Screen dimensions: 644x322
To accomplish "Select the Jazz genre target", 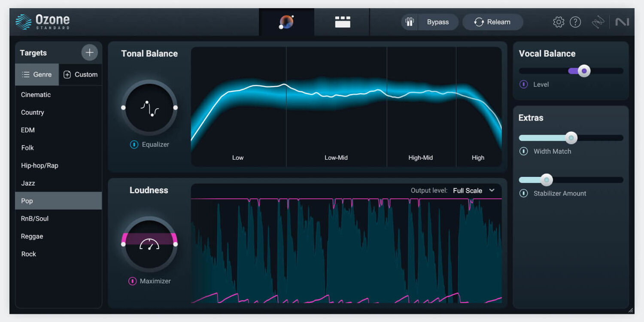I will tap(58, 183).
